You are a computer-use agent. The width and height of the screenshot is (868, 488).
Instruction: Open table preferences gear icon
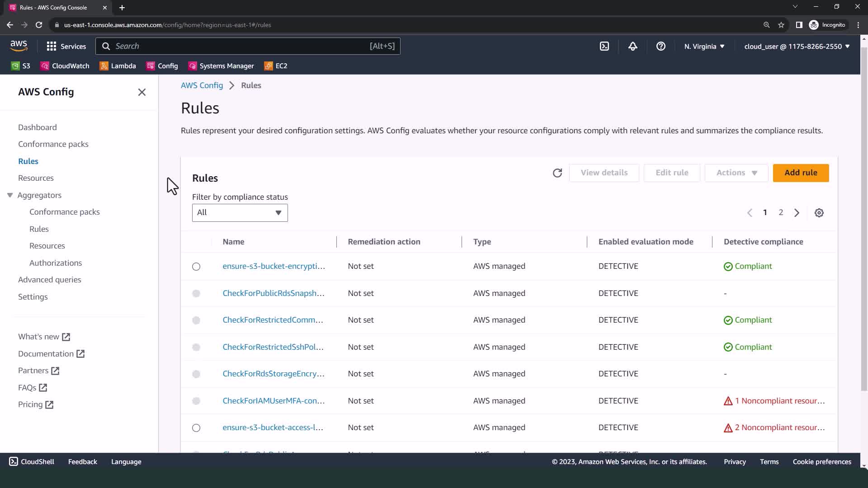[819, 213]
